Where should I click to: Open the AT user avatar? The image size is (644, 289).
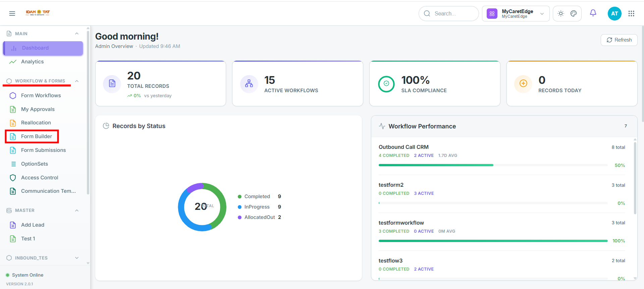614,13
